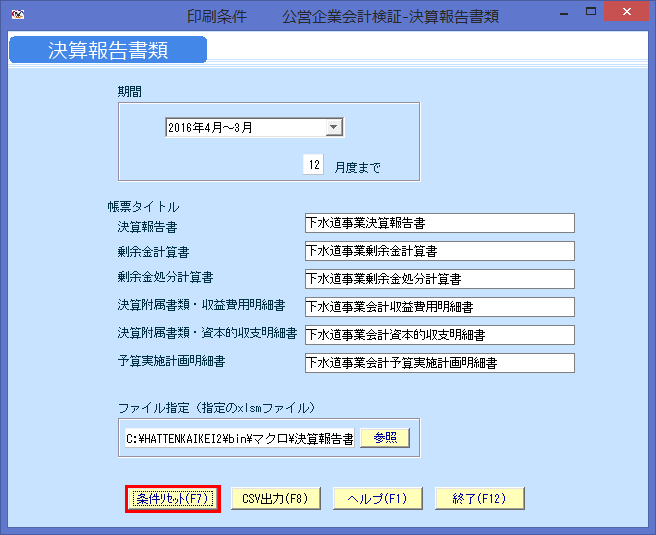Click the 参照 browse button

pos(385,438)
